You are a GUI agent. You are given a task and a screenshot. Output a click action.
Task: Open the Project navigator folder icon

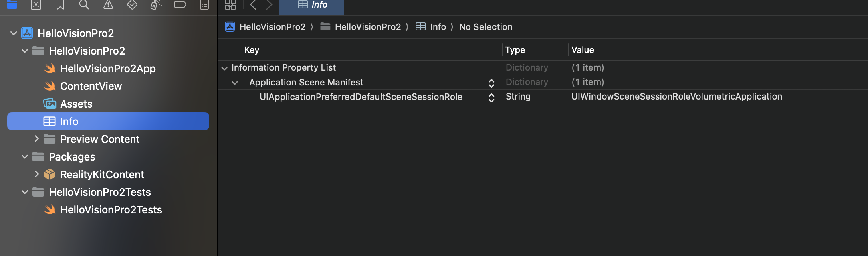tap(12, 5)
